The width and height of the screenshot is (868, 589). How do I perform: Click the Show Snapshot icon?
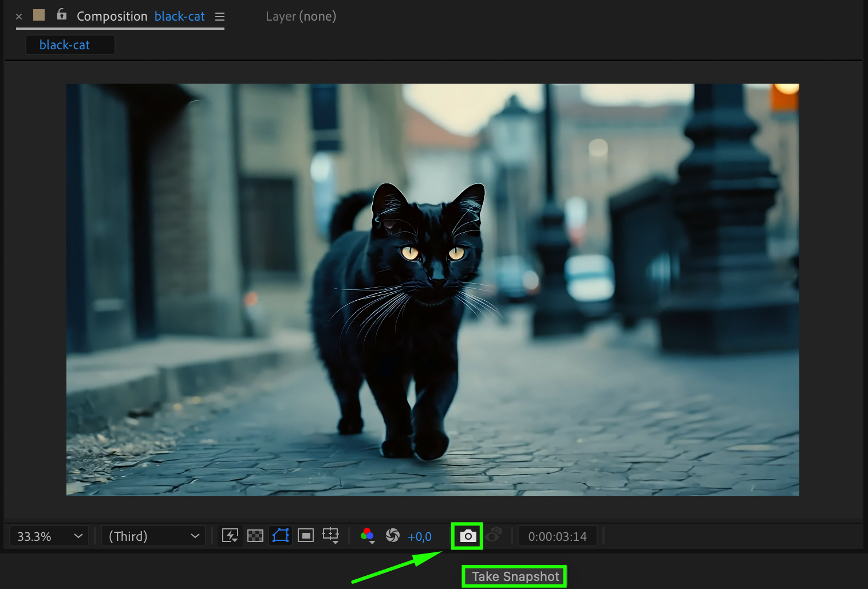(494, 535)
